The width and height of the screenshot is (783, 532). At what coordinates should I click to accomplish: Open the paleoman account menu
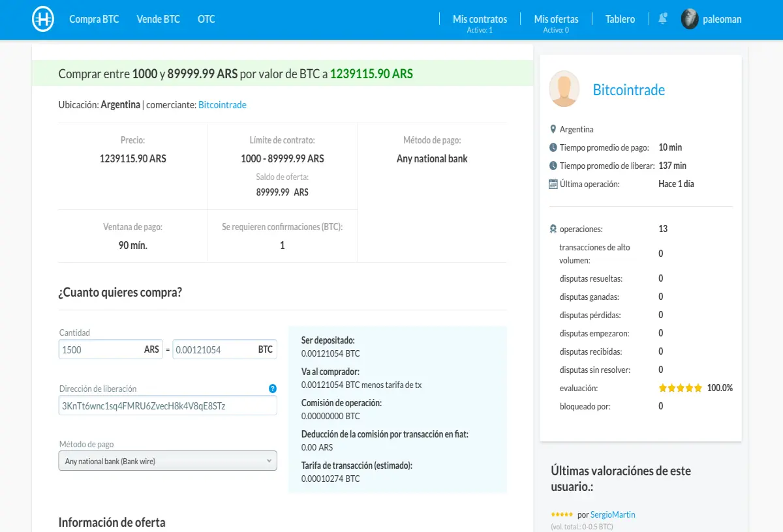tap(722, 19)
